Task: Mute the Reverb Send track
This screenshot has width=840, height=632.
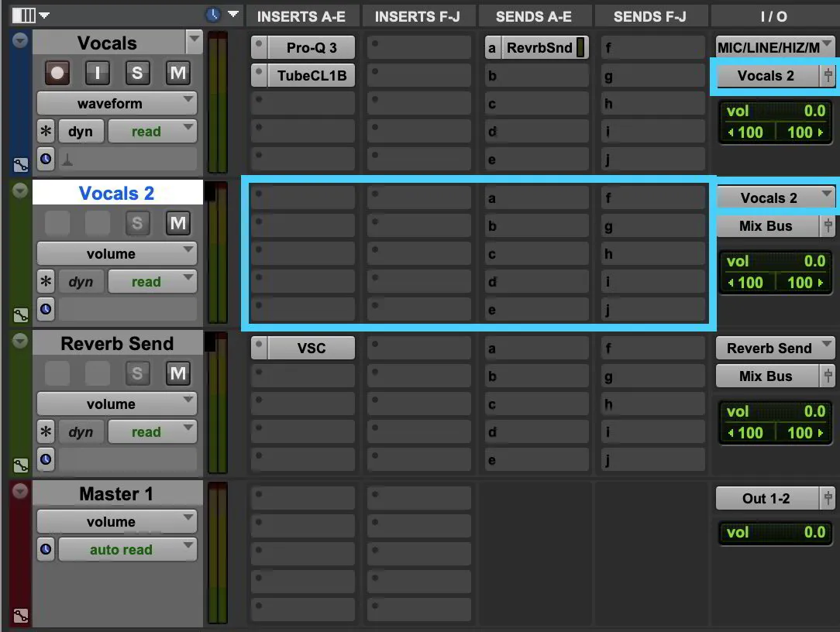Action: point(178,373)
